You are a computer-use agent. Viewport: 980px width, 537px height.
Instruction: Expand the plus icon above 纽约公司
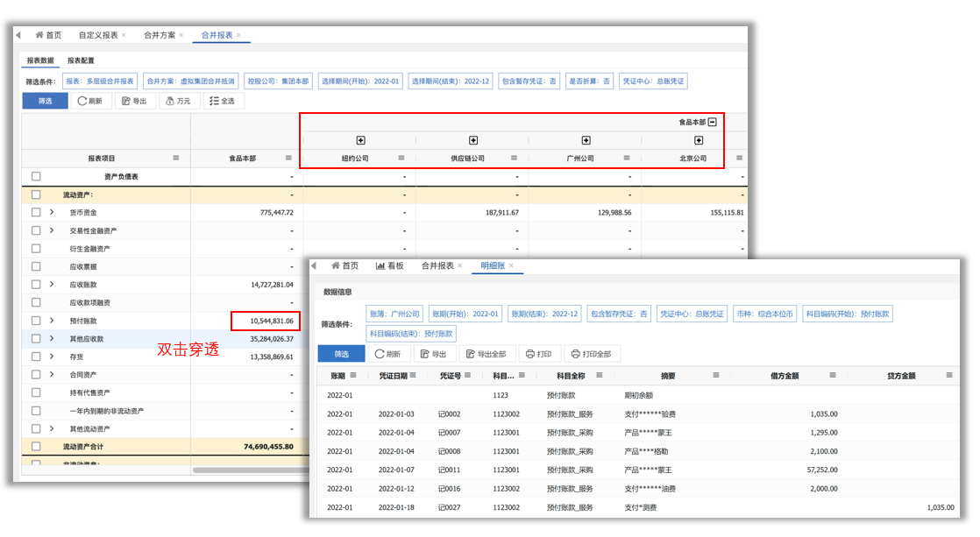[x=360, y=140]
